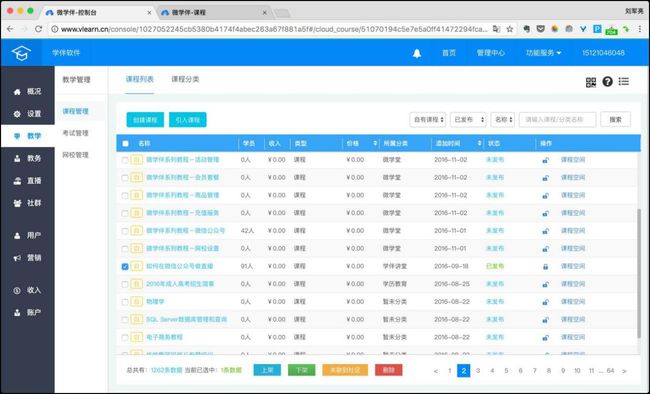
Task: Open the 已发布 status dropdown
Action: tap(468, 119)
